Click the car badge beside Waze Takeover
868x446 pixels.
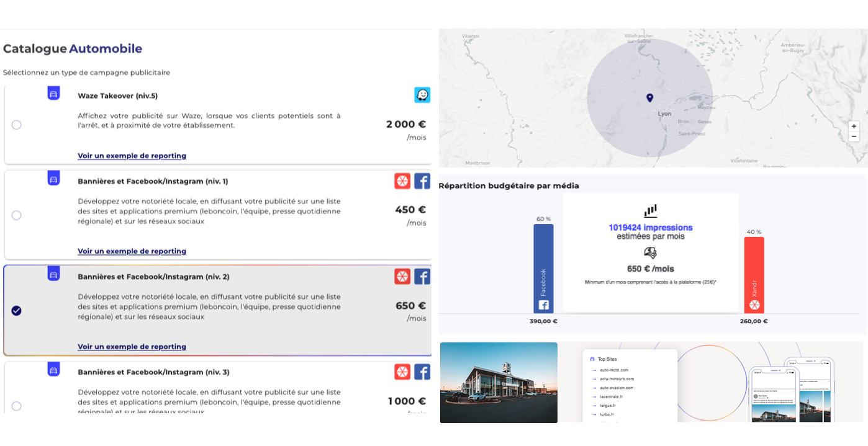[53, 93]
